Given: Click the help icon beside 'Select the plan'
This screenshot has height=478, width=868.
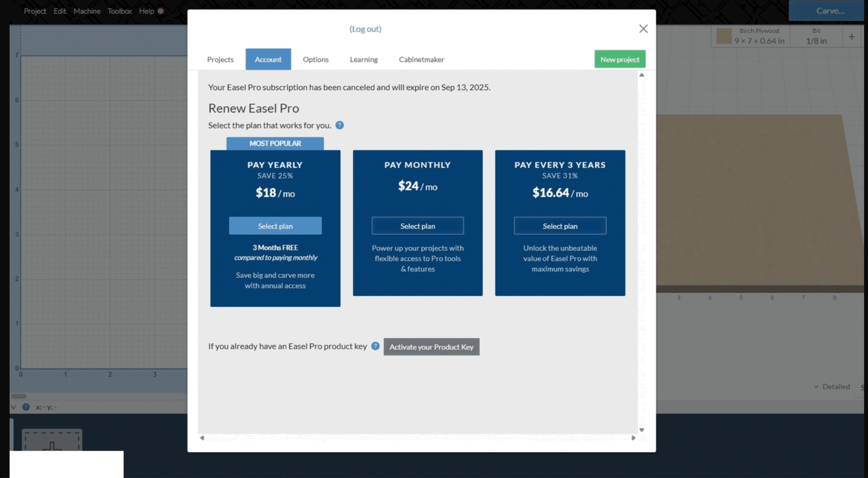Looking at the screenshot, I should (340, 125).
